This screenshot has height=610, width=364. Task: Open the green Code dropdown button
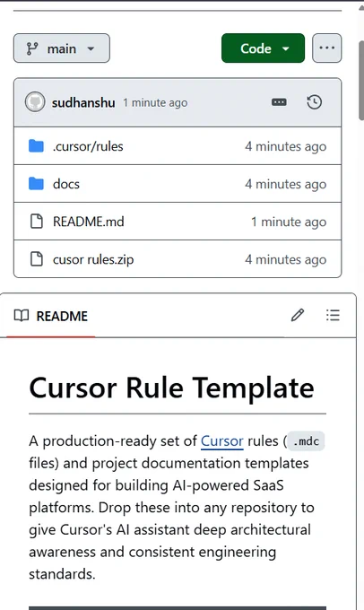point(263,48)
